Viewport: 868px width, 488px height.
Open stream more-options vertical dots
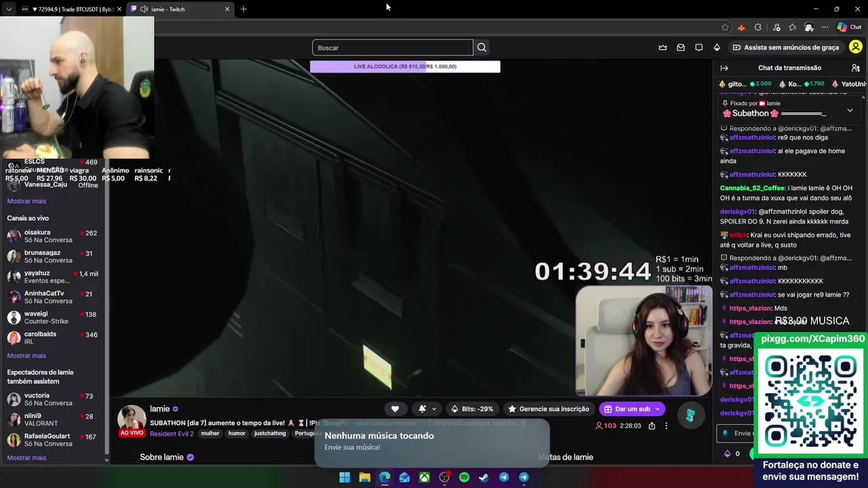666,426
